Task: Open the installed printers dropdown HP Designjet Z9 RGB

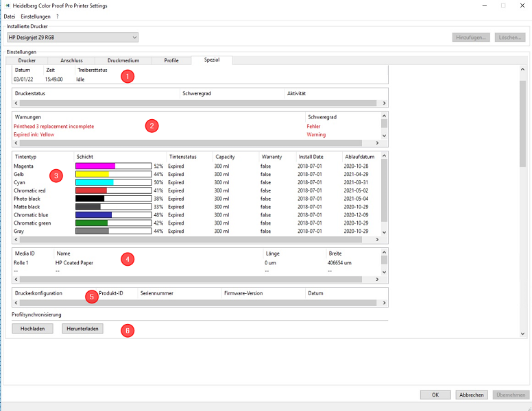Action: point(72,37)
